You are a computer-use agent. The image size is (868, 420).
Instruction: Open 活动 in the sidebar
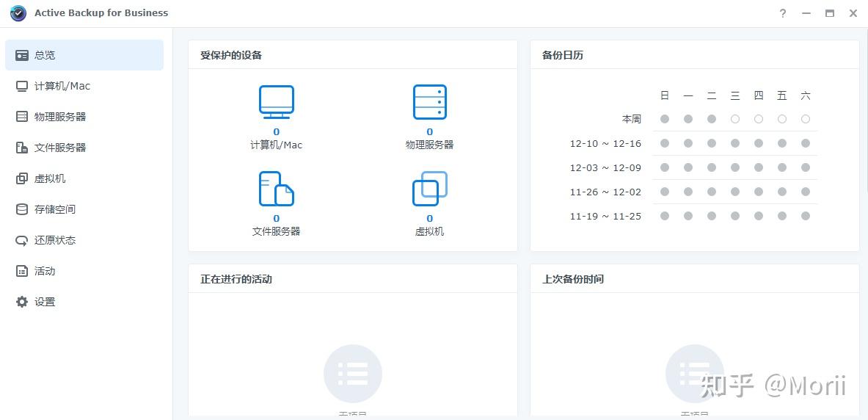[84, 271]
